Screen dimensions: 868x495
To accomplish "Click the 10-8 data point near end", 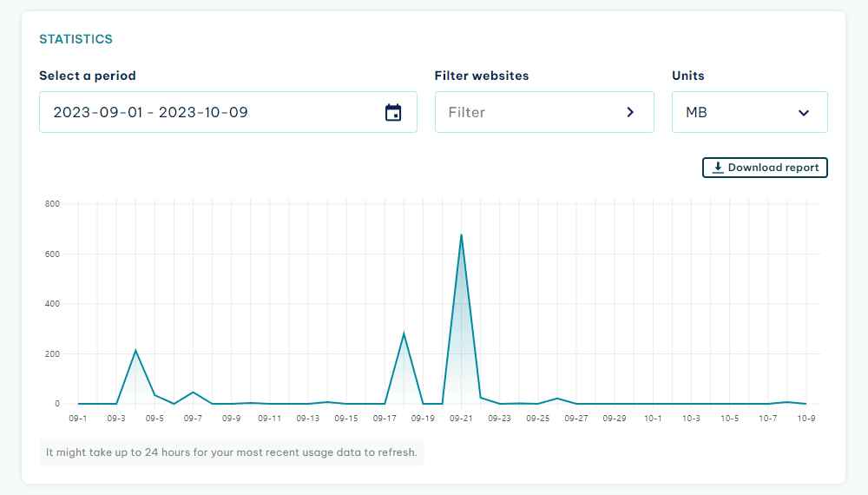I will [786, 402].
